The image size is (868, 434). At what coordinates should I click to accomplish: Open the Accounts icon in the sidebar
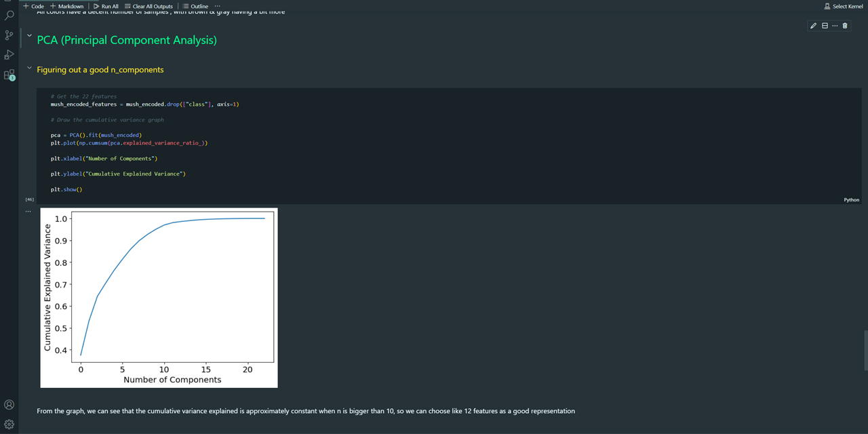[9, 404]
